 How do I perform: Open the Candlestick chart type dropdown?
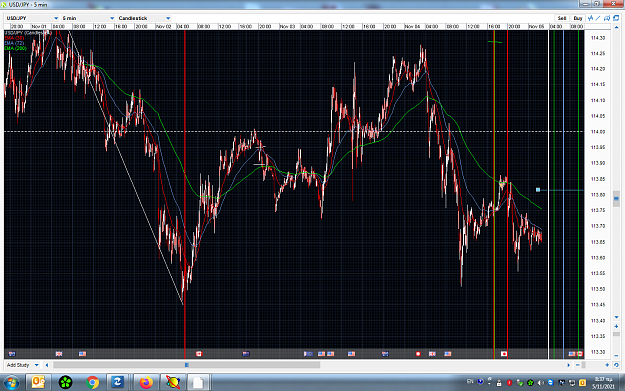[x=144, y=18]
